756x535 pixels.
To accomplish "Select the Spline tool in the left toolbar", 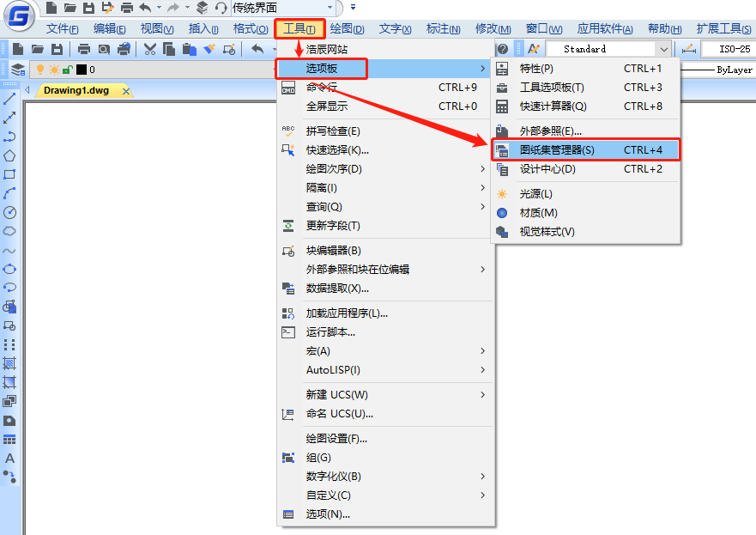I will click(x=9, y=249).
